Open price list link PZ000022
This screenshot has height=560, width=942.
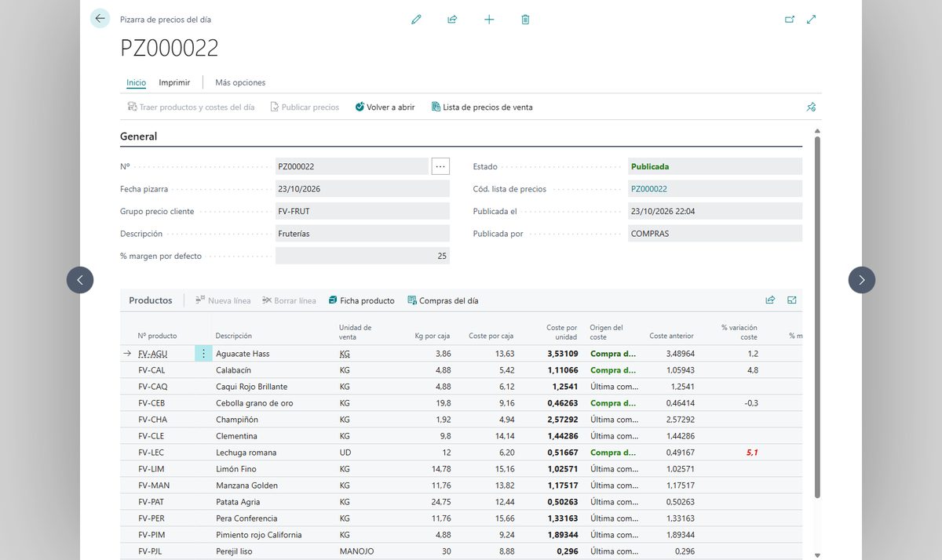coord(649,189)
